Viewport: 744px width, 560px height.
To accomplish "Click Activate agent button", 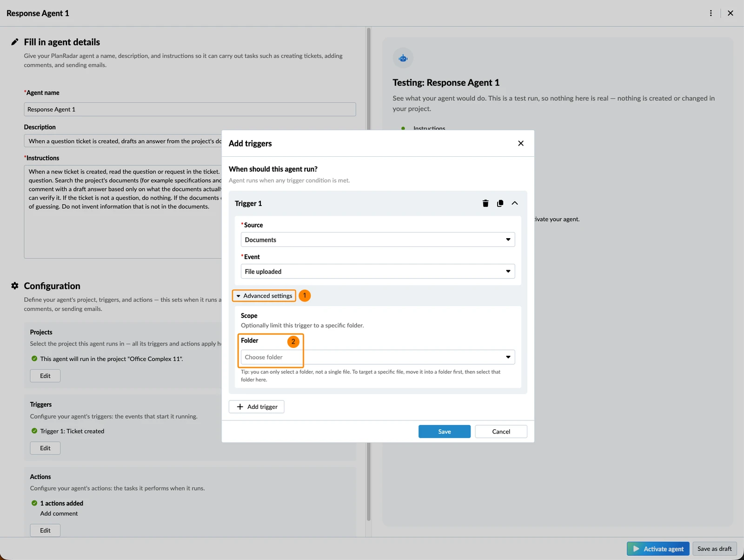I will (658, 549).
